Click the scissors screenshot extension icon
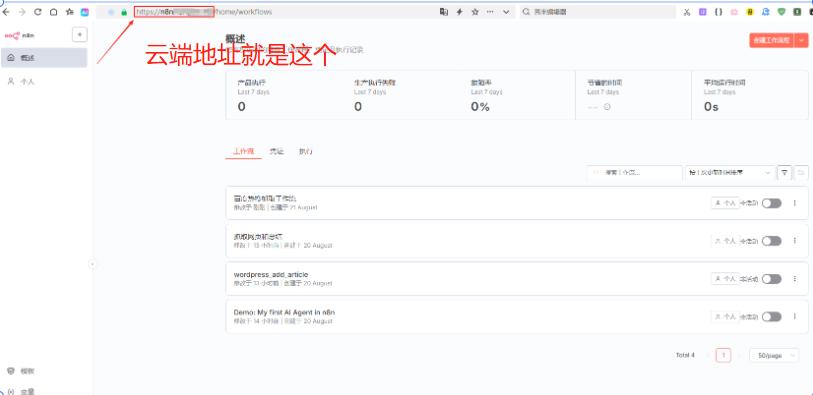This screenshot has width=813, height=395. (x=686, y=12)
